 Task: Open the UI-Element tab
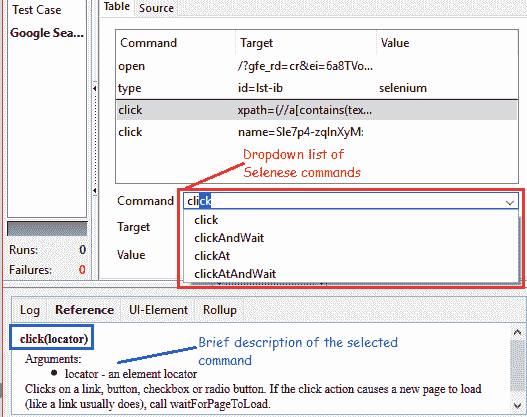click(158, 310)
